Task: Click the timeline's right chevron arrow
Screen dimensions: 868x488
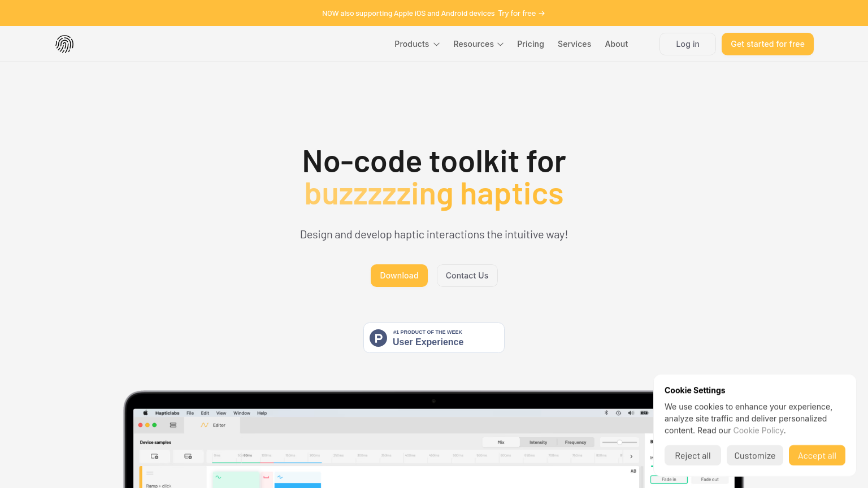Action: point(631,456)
